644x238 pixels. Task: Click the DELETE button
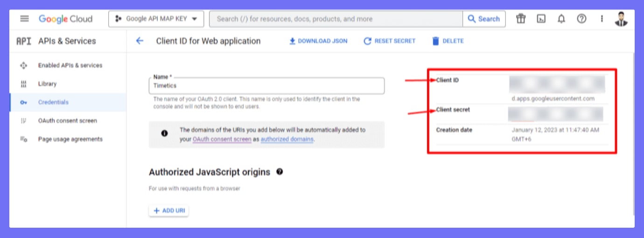click(448, 41)
